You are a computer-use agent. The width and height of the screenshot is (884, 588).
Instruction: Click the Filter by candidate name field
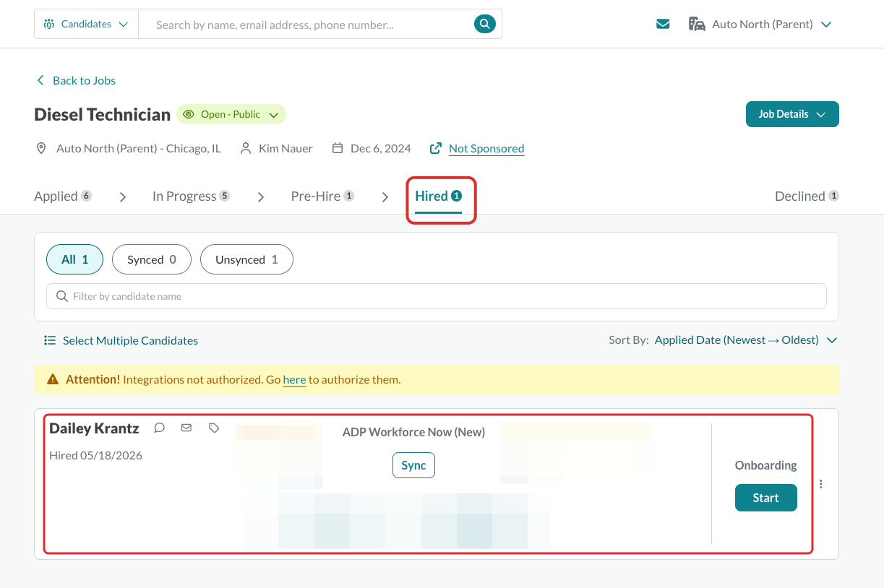click(x=437, y=296)
